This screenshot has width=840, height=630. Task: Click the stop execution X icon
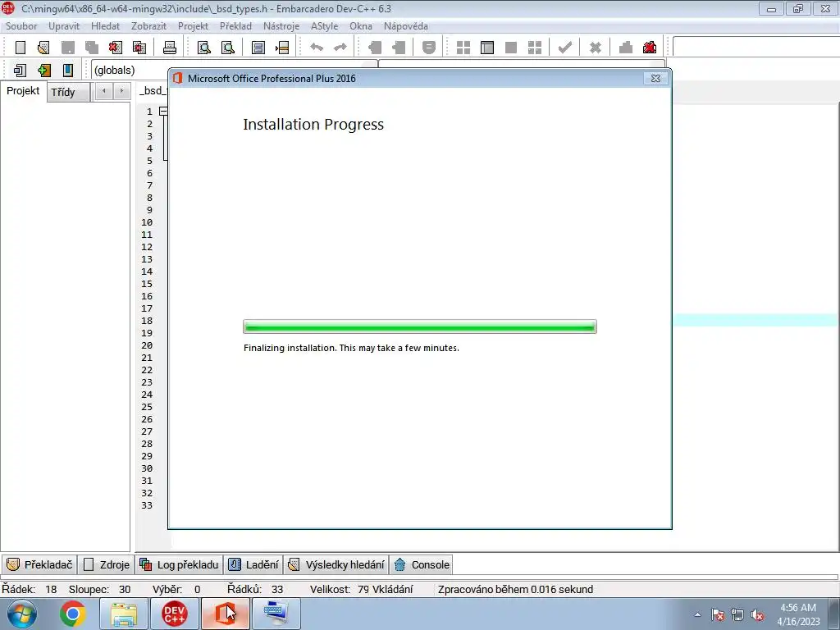click(596, 47)
